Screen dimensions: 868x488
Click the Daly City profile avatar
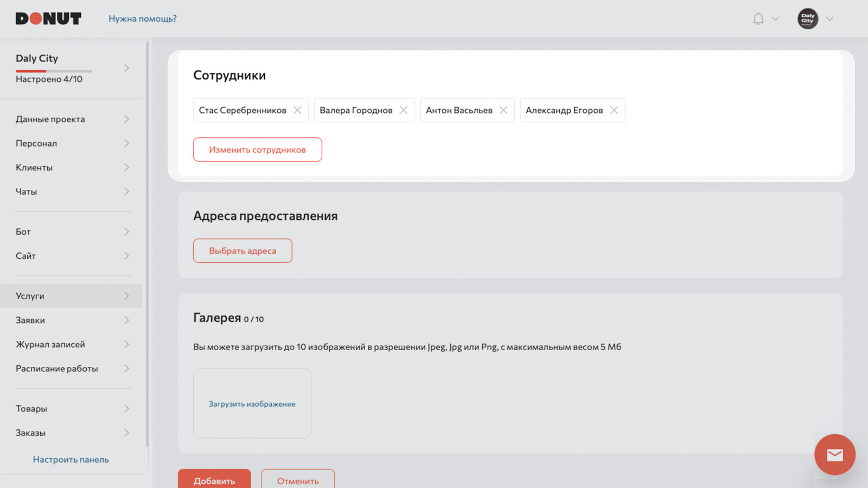tap(808, 18)
